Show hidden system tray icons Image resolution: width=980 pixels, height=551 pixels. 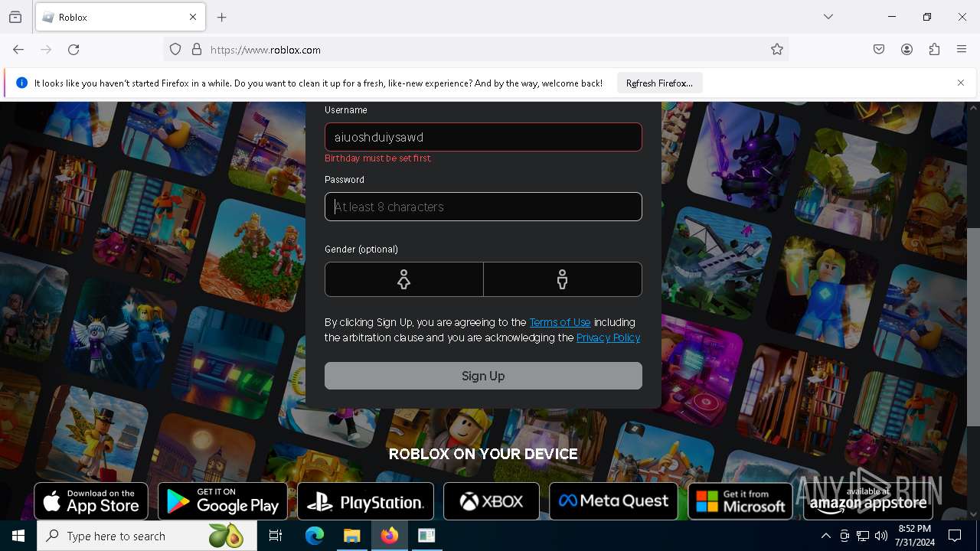pyautogui.click(x=825, y=536)
